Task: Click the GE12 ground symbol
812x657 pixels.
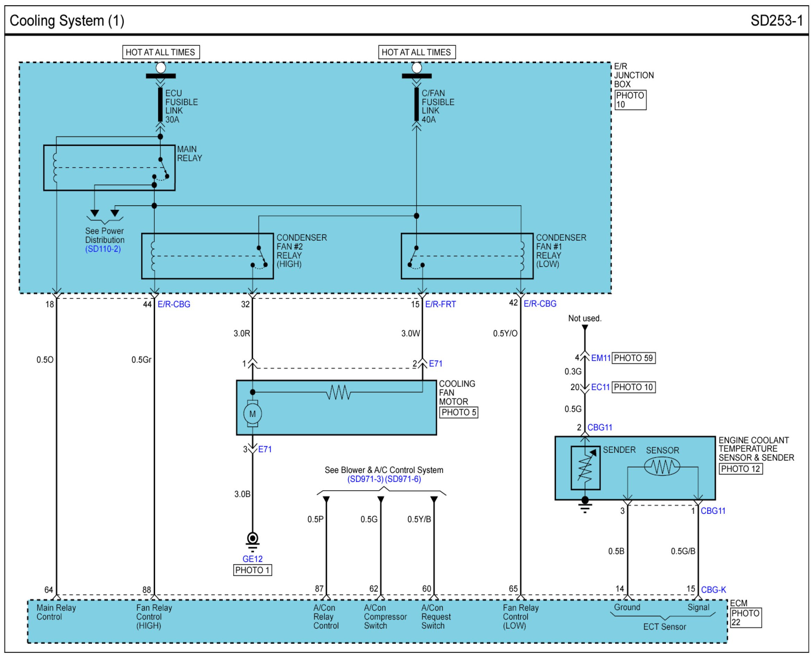Action: [252, 540]
